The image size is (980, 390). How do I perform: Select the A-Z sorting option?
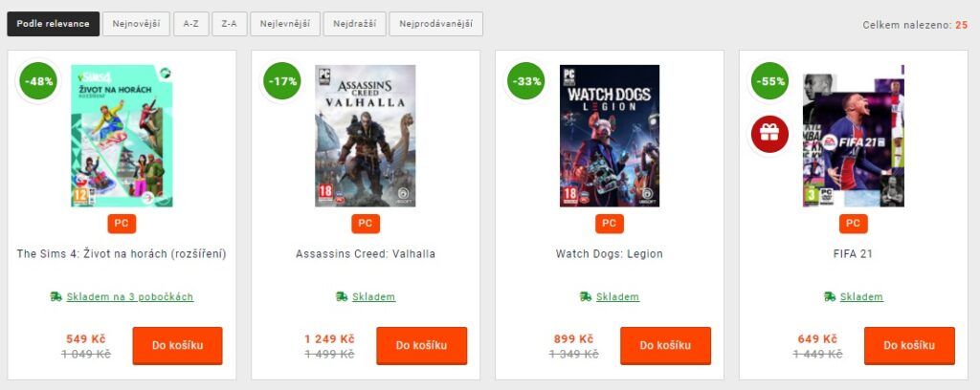(x=191, y=24)
